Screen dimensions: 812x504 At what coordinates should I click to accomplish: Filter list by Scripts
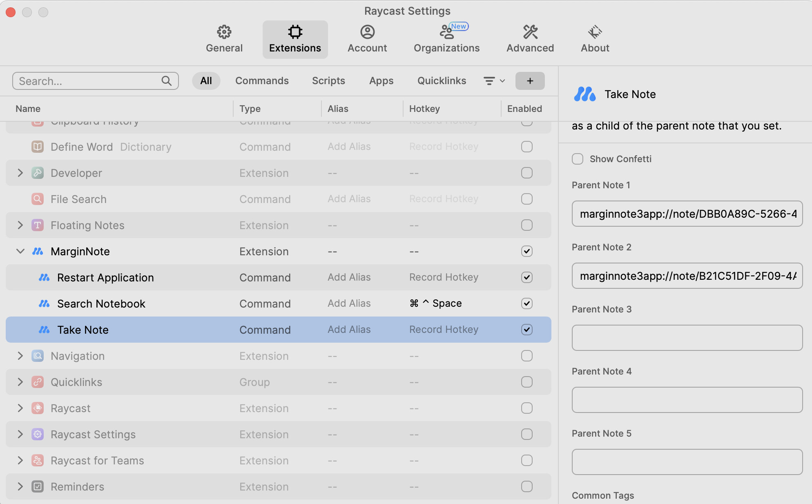click(328, 81)
